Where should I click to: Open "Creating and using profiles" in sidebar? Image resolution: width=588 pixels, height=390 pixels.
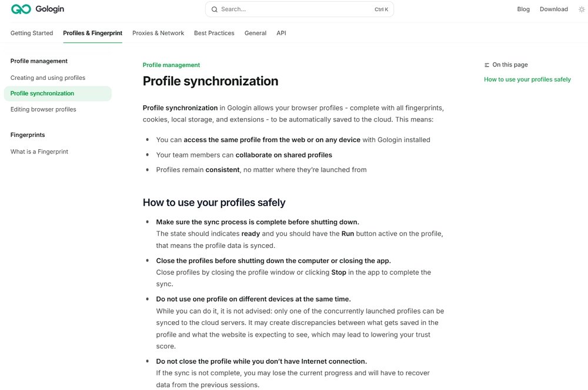(x=48, y=77)
